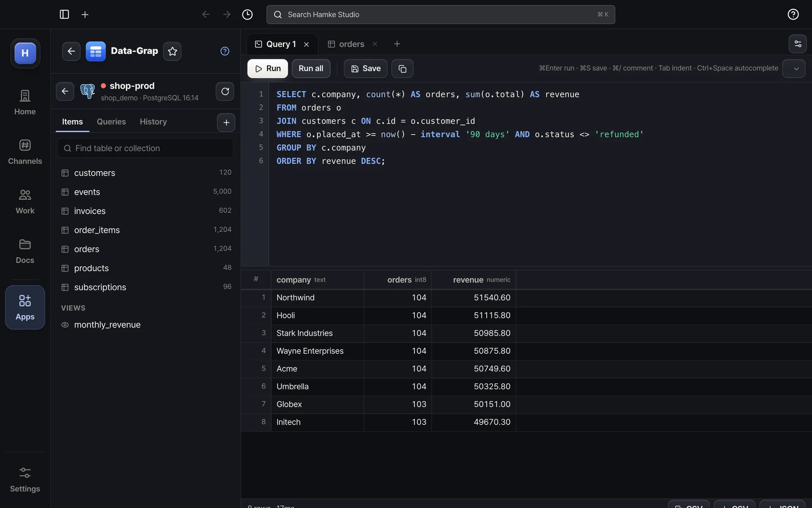Viewport: 812px width, 508px height.
Task: Open the history clock icon
Action: [247, 14]
